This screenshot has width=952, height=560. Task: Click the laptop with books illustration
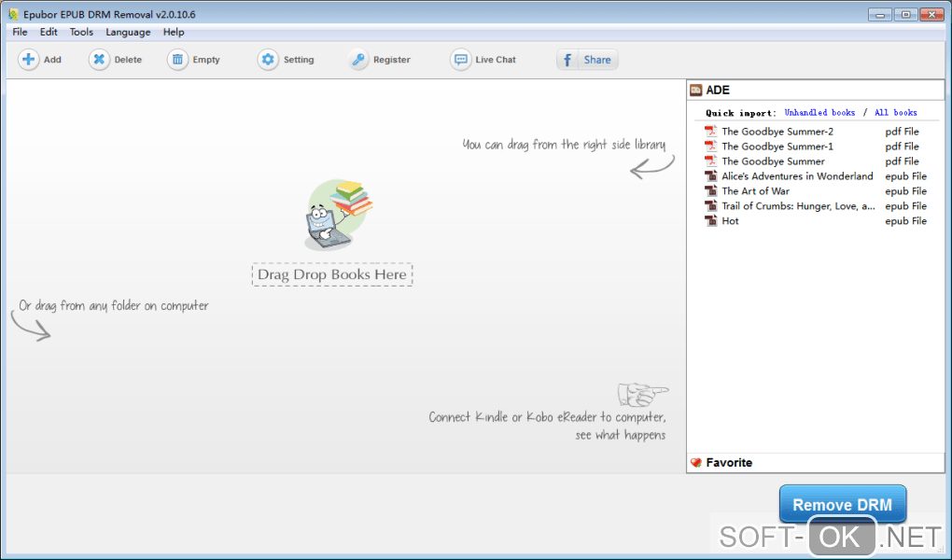(x=338, y=215)
